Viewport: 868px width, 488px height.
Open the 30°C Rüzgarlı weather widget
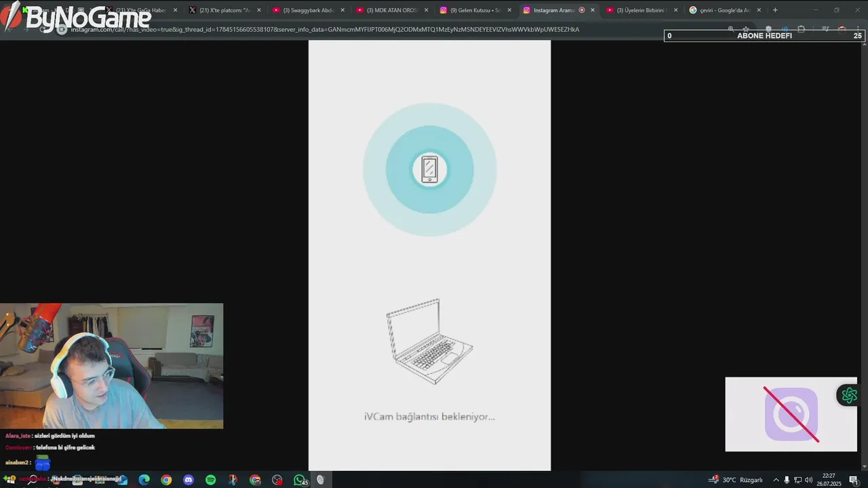point(736,480)
